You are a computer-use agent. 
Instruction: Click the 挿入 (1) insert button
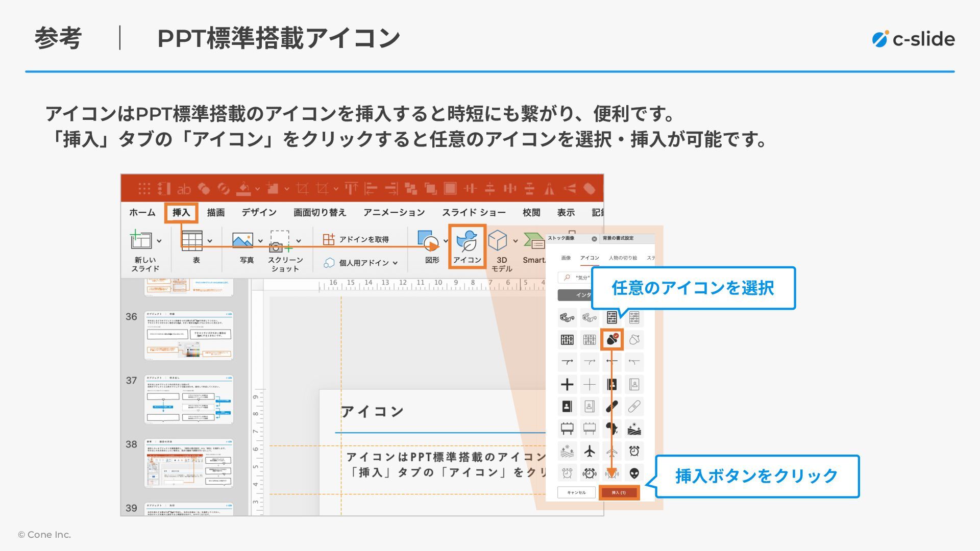pos(619,492)
